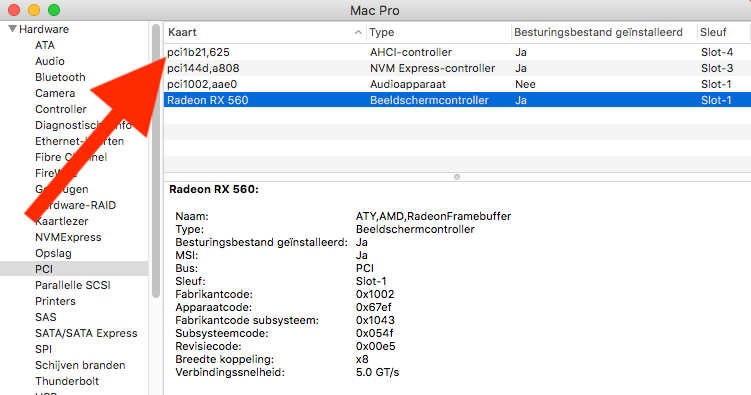Toggle the Kaart column sort arrow
This screenshot has height=395, width=751.
pos(358,32)
